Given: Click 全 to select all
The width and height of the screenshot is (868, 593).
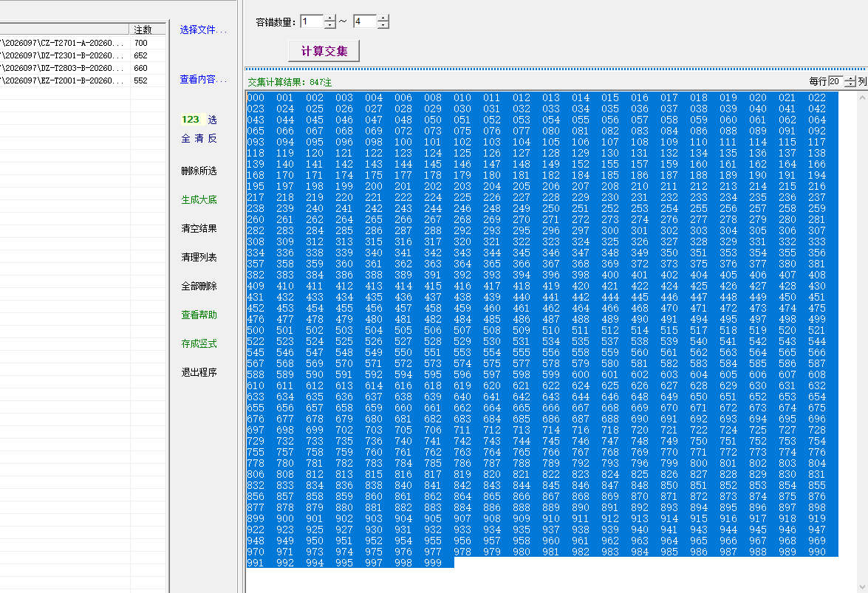Looking at the screenshot, I should click(x=186, y=138).
